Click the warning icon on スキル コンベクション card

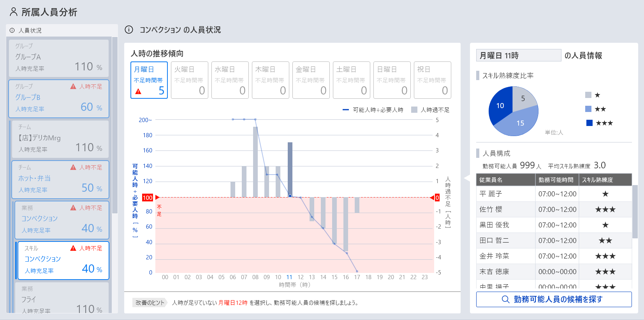click(73, 248)
